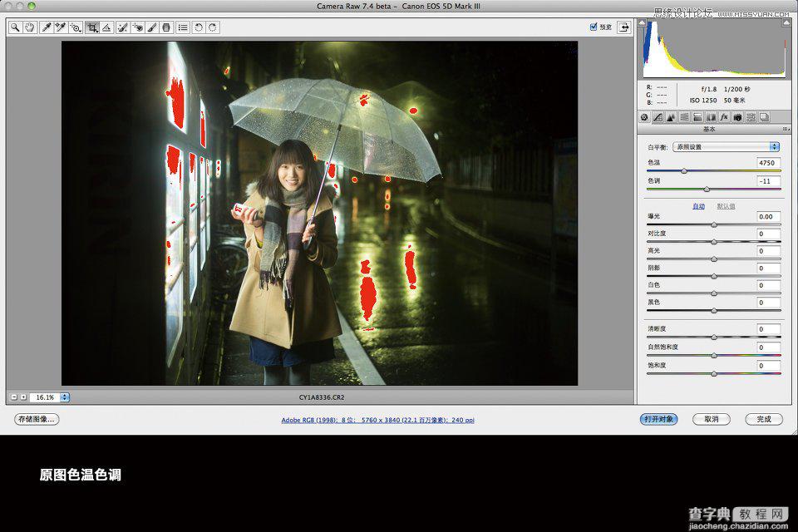798x532 pixels.
Task: Select the Hand tool
Action: [30, 27]
